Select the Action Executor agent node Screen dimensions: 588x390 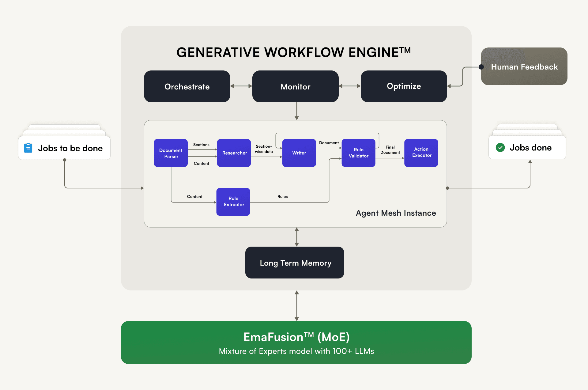[x=421, y=153]
